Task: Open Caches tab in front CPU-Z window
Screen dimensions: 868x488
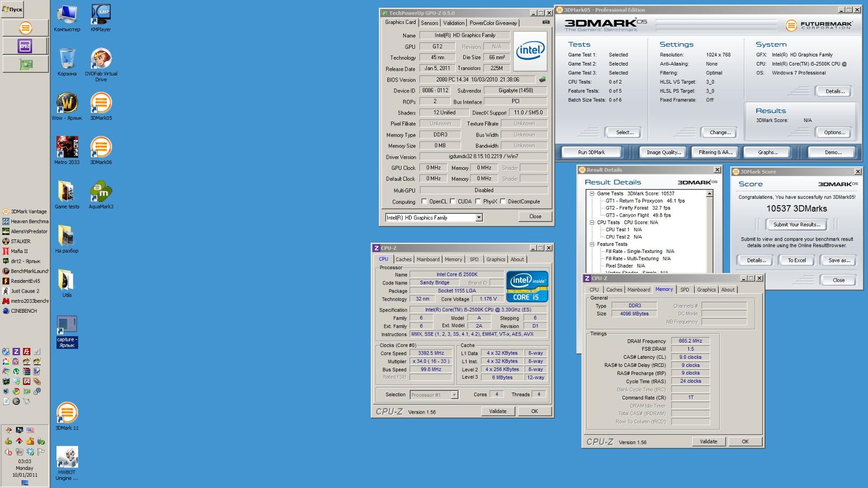Action: coord(404,259)
